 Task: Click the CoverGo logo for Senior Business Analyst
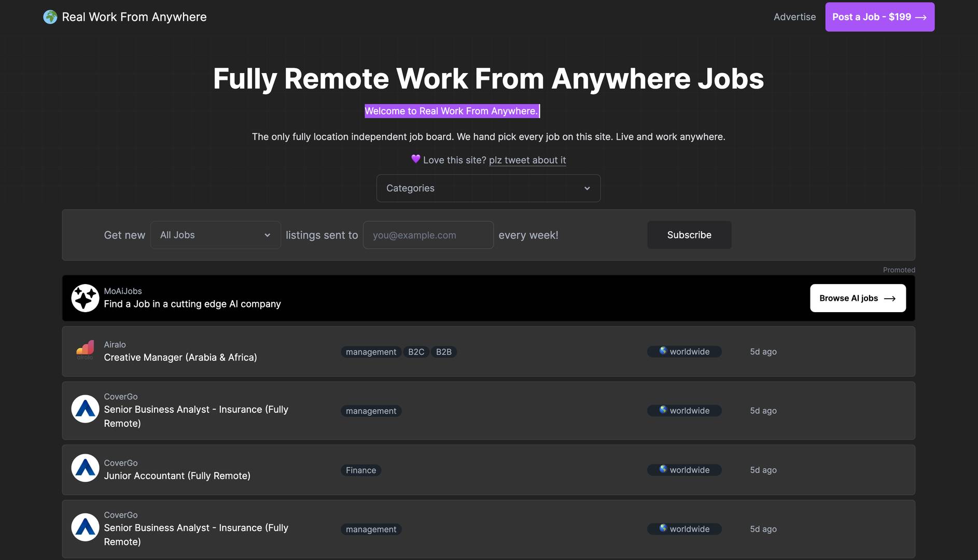tap(85, 409)
